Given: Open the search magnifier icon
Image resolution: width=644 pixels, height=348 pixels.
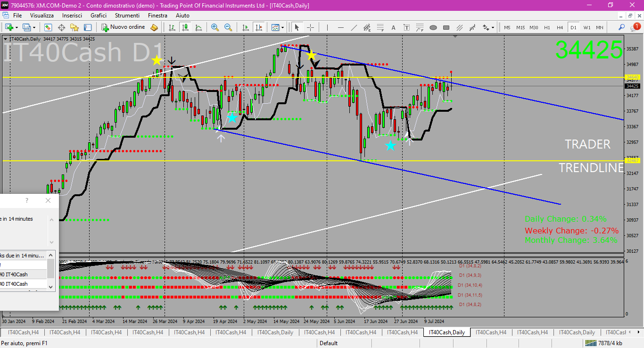Looking at the screenshot, I should [621, 27].
